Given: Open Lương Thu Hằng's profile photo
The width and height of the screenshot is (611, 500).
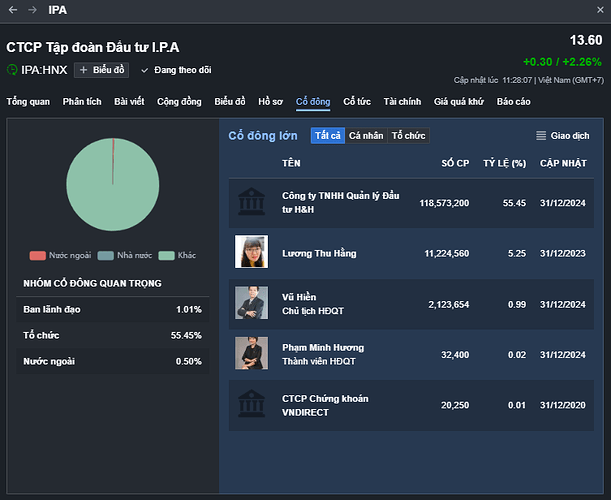Looking at the screenshot, I should (250, 252).
